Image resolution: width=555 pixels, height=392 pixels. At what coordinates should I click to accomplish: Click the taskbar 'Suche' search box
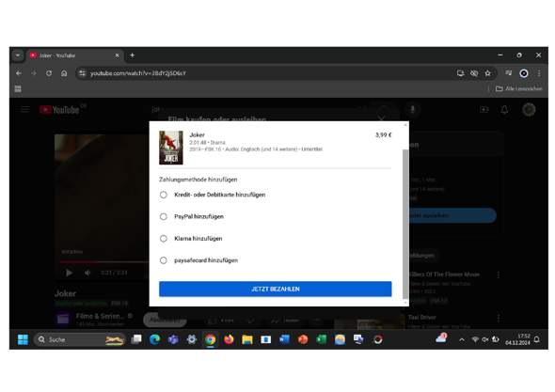[80, 339]
